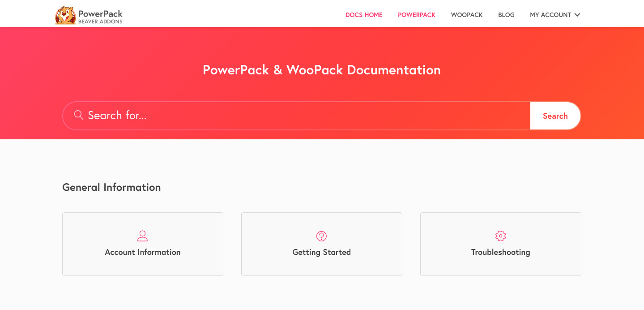Image resolution: width=644 pixels, height=310 pixels.
Task: Open the Getting Started card title
Action: coord(322,252)
